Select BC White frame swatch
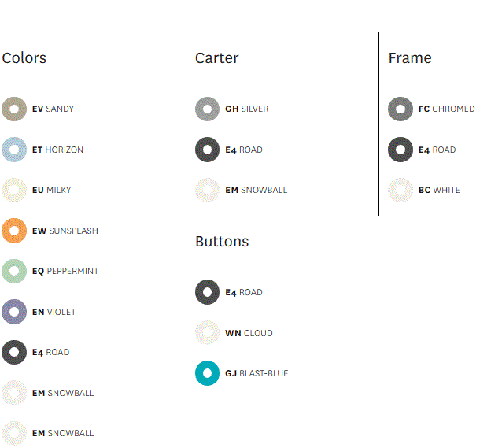Viewport: 502px width, 448px height. 400,190
